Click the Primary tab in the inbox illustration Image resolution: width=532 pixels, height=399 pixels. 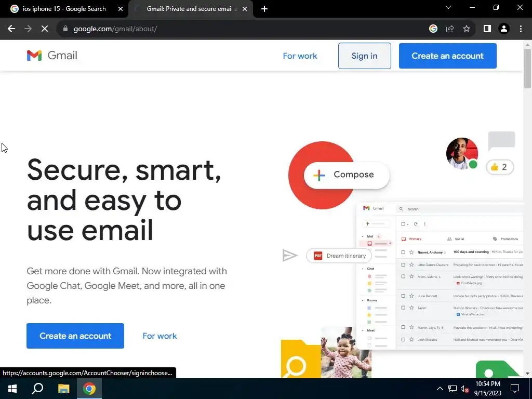411,239
